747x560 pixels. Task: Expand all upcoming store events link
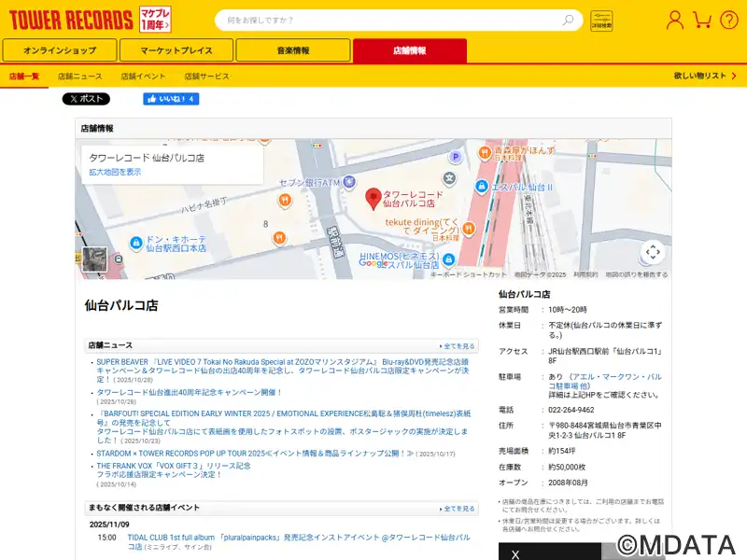pyautogui.click(x=458, y=509)
